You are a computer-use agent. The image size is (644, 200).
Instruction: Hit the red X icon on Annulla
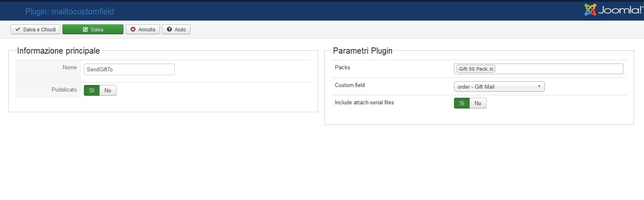[133, 30]
